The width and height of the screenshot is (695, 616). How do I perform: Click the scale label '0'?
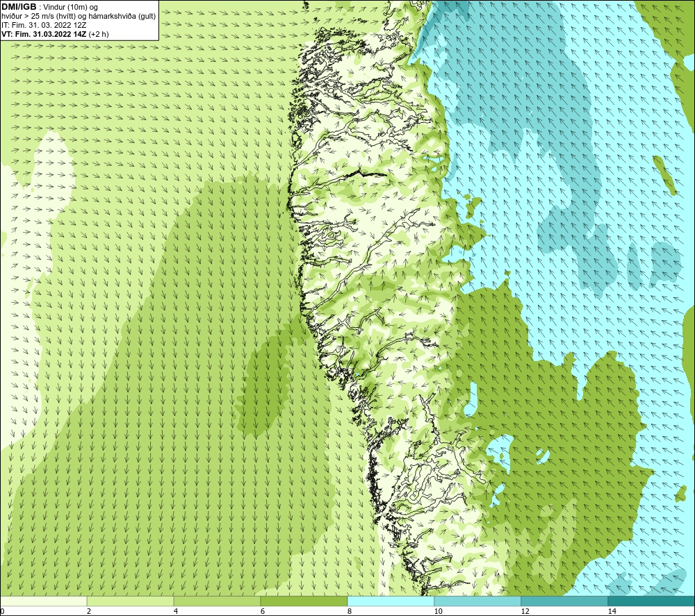(2, 611)
